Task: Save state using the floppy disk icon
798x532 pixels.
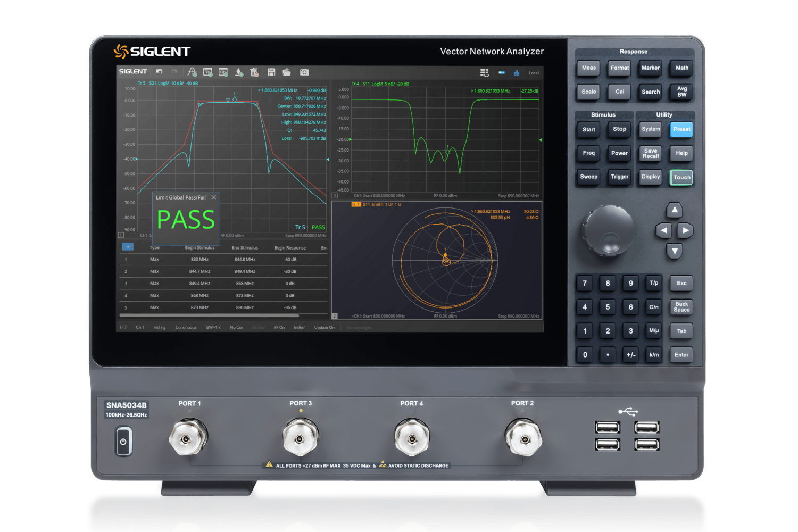Action: point(271,72)
